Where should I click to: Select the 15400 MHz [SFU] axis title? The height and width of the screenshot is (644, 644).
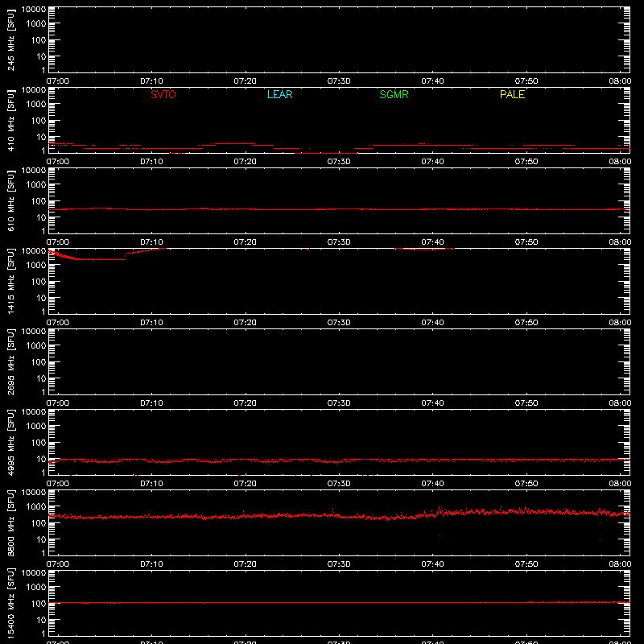(10, 603)
